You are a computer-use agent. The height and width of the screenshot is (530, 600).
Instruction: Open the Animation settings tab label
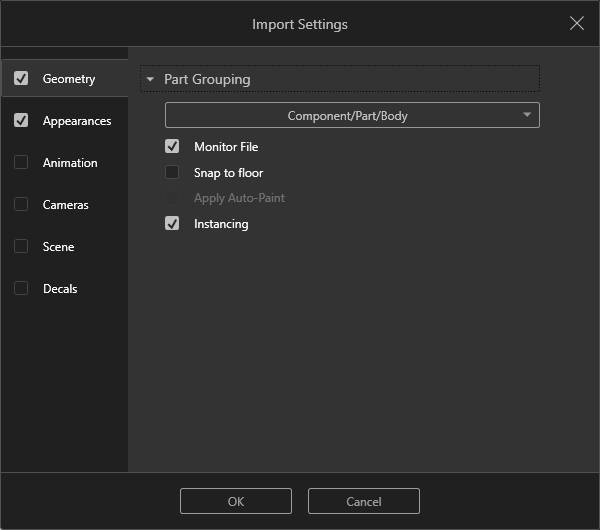pos(70,163)
